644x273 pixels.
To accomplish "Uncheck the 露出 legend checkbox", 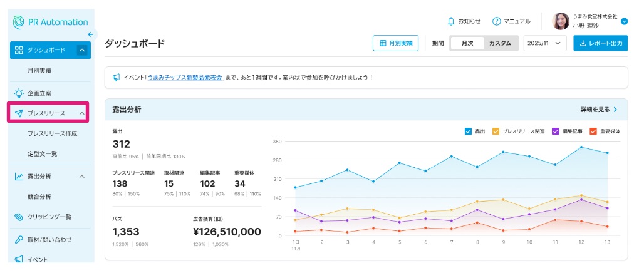I will (x=468, y=131).
